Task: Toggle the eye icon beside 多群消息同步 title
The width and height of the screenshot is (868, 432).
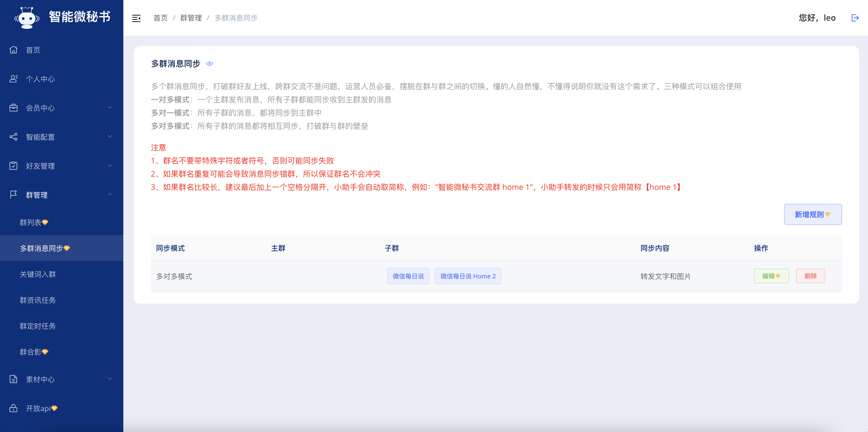Action: point(210,64)
